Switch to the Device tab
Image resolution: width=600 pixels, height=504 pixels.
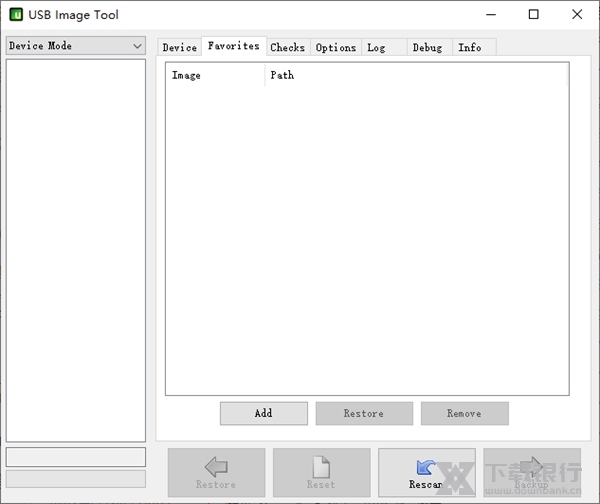point(180,47)
